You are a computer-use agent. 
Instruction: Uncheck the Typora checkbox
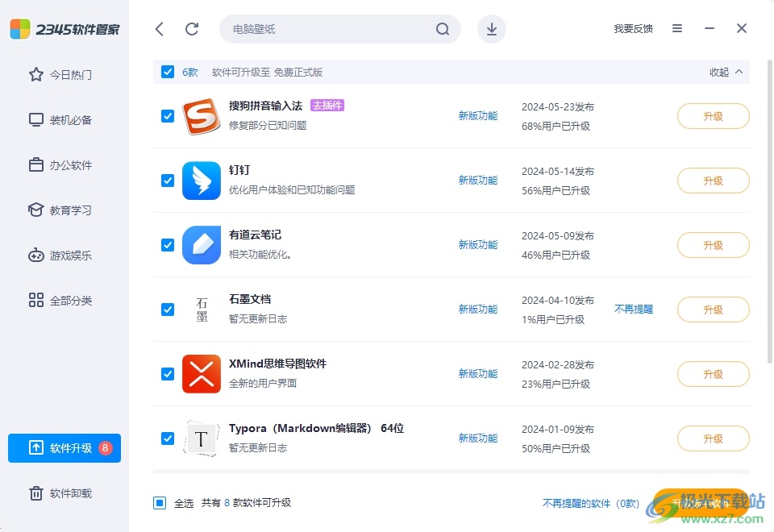pos(168,438)
